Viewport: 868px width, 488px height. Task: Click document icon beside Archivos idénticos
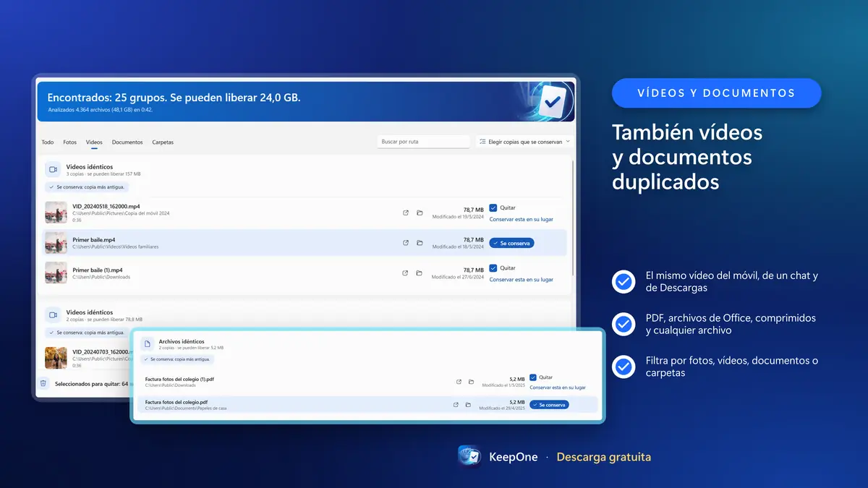coord(146,344)
